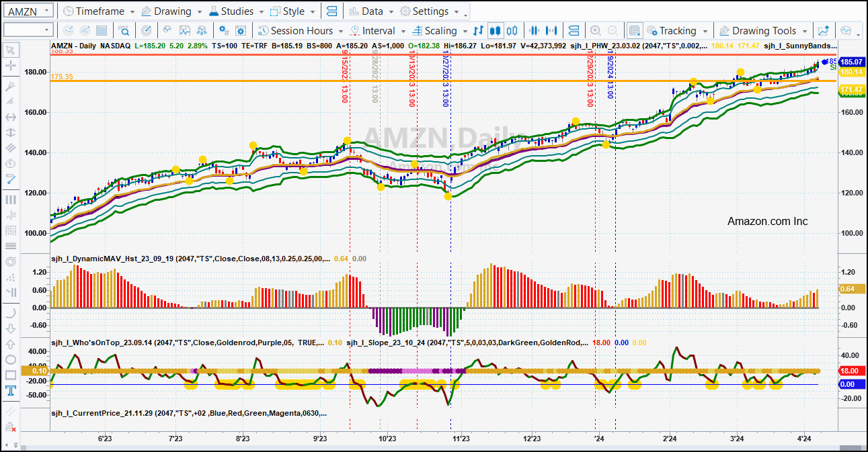Click the Amazon.com Inc chart text
The height and width of the screenshot is (452, 868).
click(768, 222)
